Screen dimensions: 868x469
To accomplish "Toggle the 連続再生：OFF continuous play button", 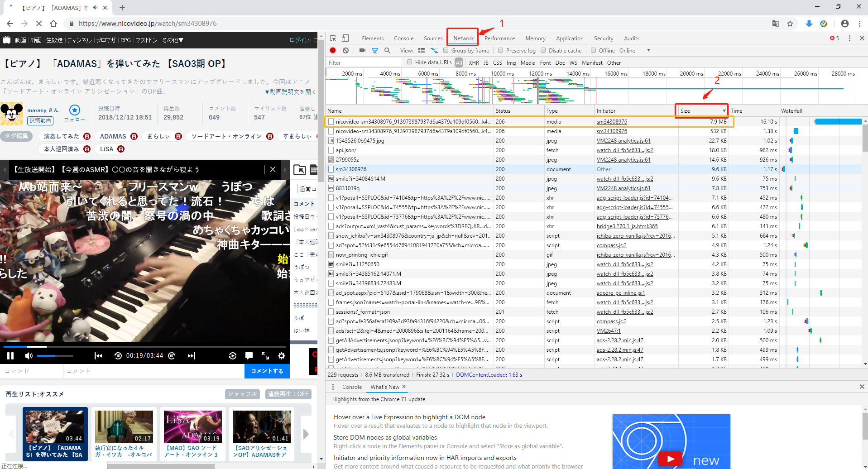I will pyautogui.click(x=288, y=394).
